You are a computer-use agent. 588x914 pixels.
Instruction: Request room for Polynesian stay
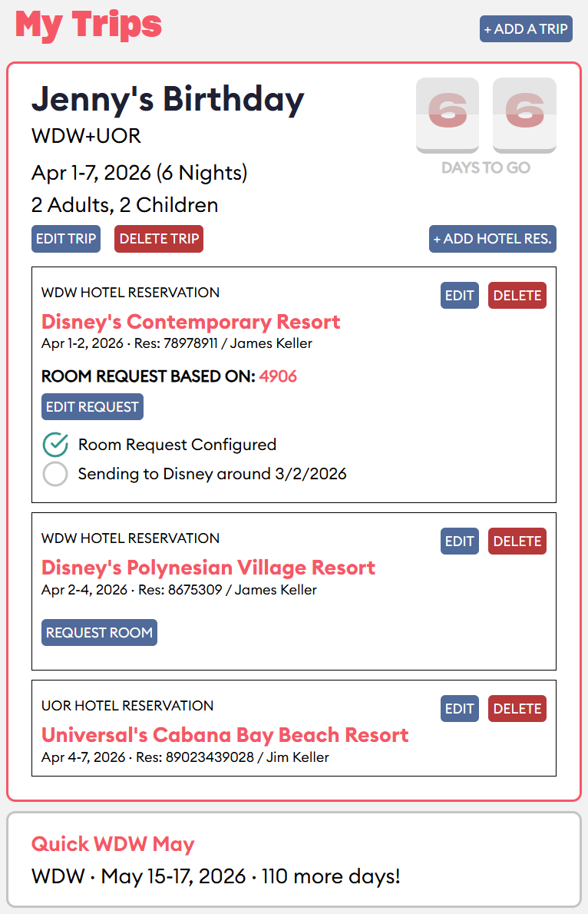click(99, 633)
